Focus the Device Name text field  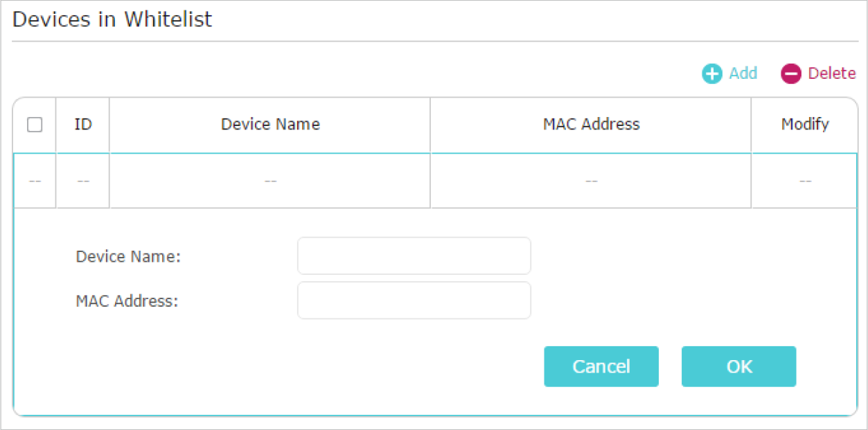click(414, 256)
